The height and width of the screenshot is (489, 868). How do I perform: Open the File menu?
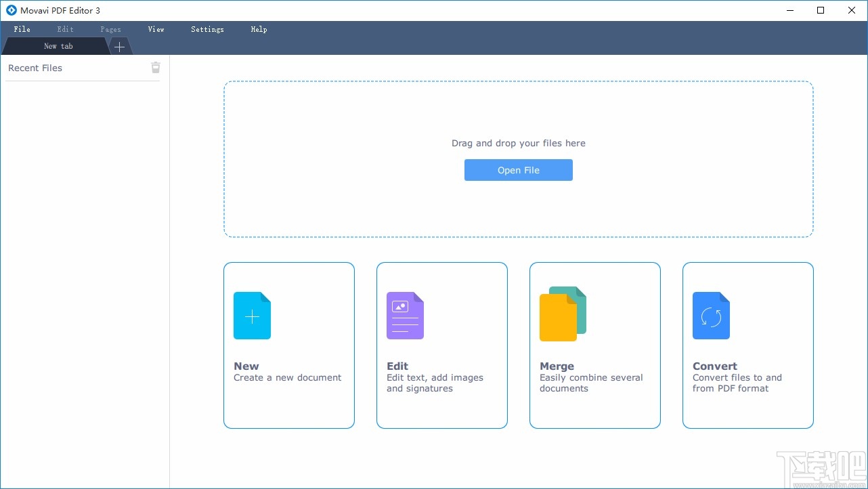22,29
